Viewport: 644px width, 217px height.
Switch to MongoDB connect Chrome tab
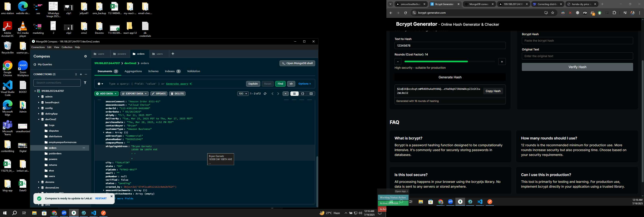tap(479, 4)
